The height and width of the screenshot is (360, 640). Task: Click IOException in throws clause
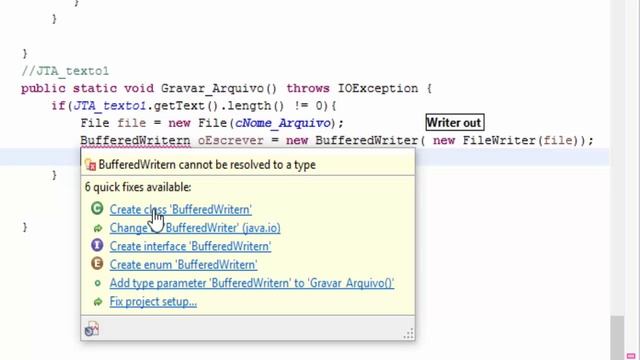[378, 89]
